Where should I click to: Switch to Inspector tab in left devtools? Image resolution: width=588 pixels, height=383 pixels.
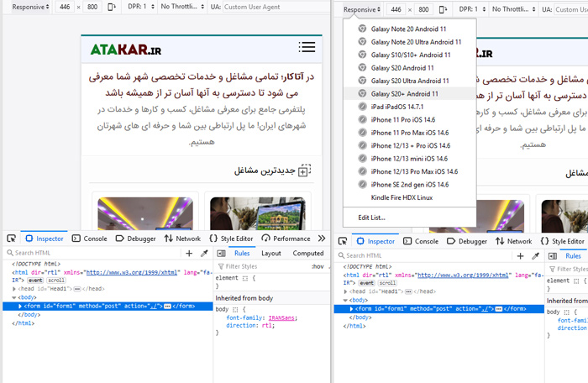click(x=45, y=239)
